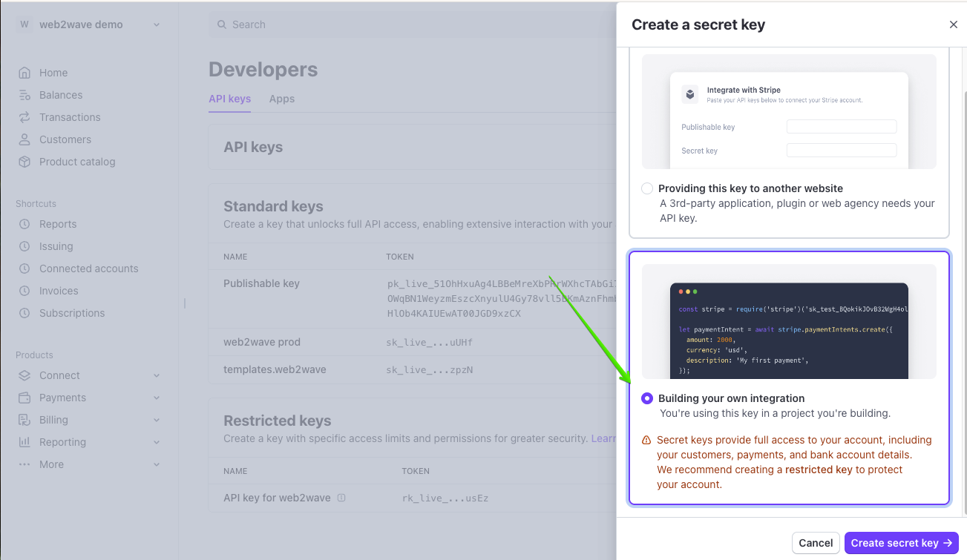Click info icon beside API key for web2wave
967x560 pixels.
(x=341, y=498)
